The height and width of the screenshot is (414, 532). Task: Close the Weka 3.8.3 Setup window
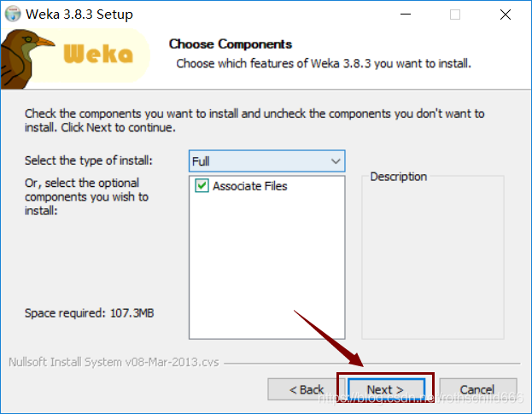coord(506,15)
